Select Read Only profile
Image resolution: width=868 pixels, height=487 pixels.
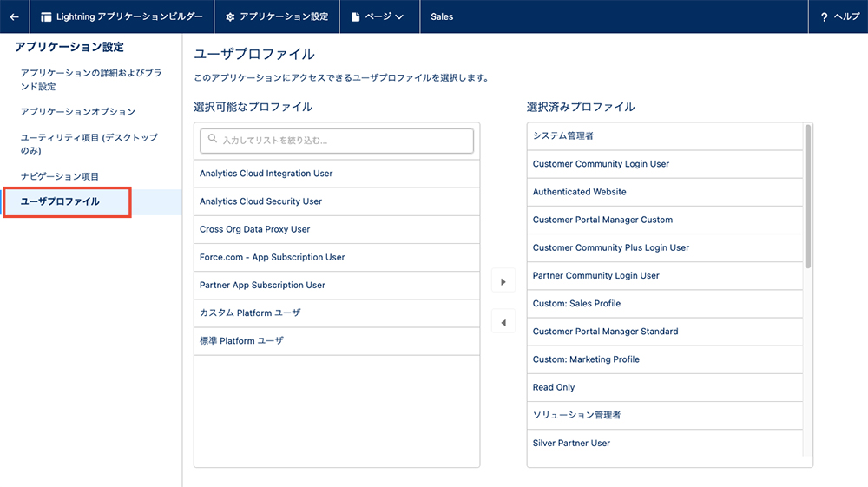tap(665, 387)
